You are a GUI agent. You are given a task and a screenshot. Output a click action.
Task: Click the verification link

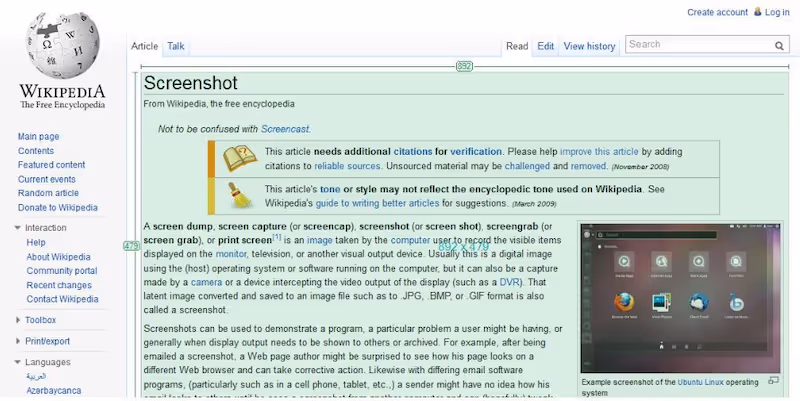[x=476, y=152]
